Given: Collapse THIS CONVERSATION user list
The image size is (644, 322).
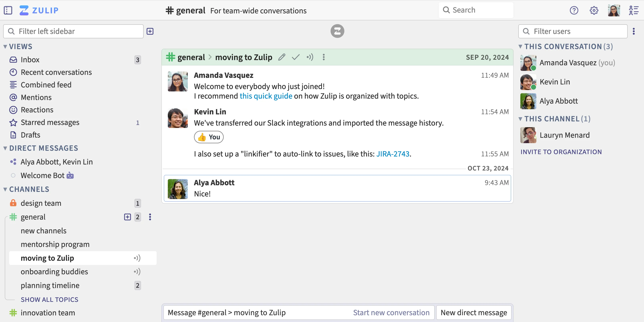Looking at the screenshot, I should pyautogui.click(x=520, y=47).
